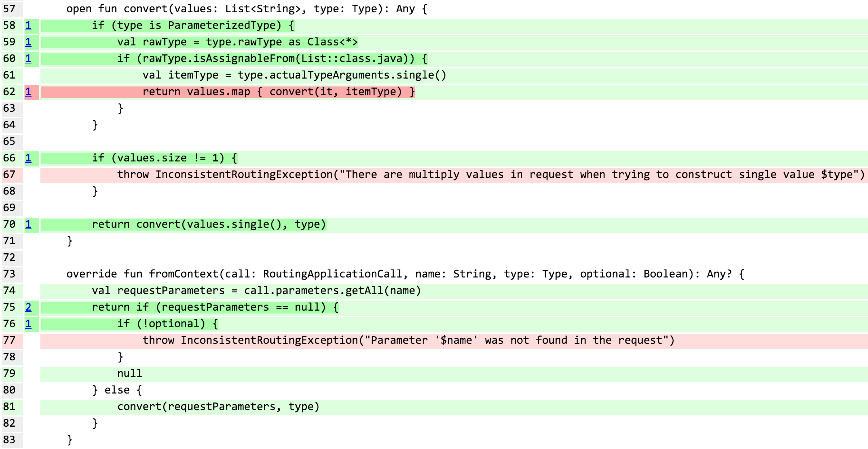Open mutation link 2 on line 75
The width and height of the screenshot is (868, 449).
(28, 307)
